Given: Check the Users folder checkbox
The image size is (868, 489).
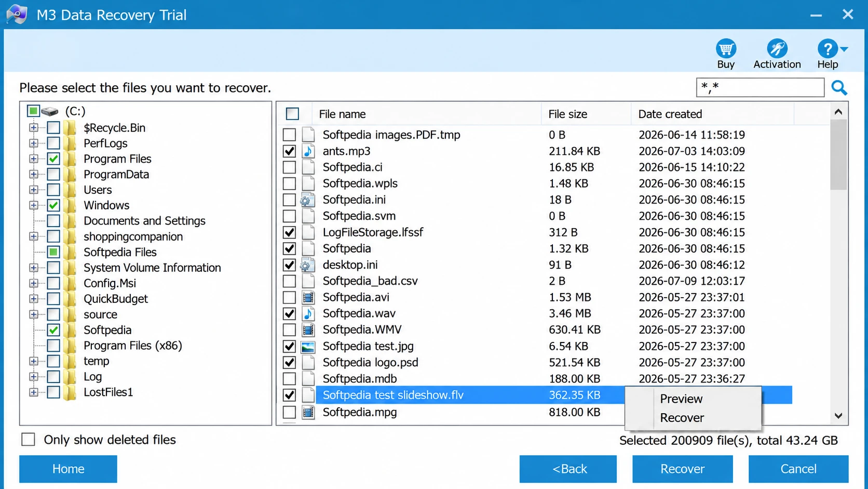Looking at the screenshot, I should (x=53, y=190).
